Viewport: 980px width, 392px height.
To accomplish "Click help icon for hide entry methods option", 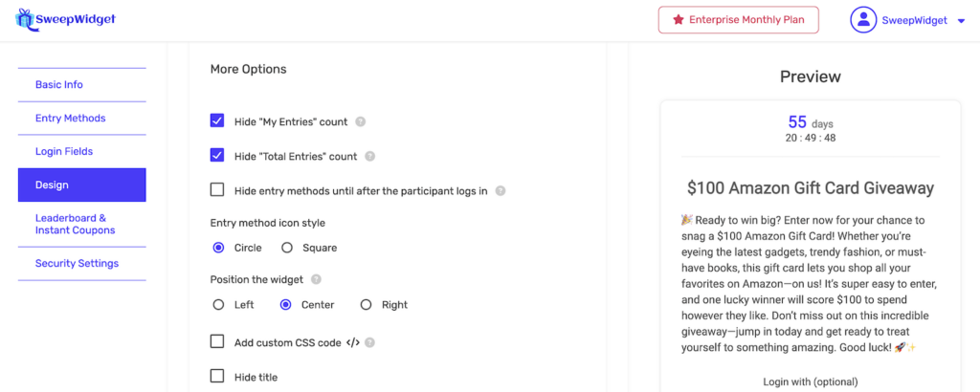I will (501, 191).
